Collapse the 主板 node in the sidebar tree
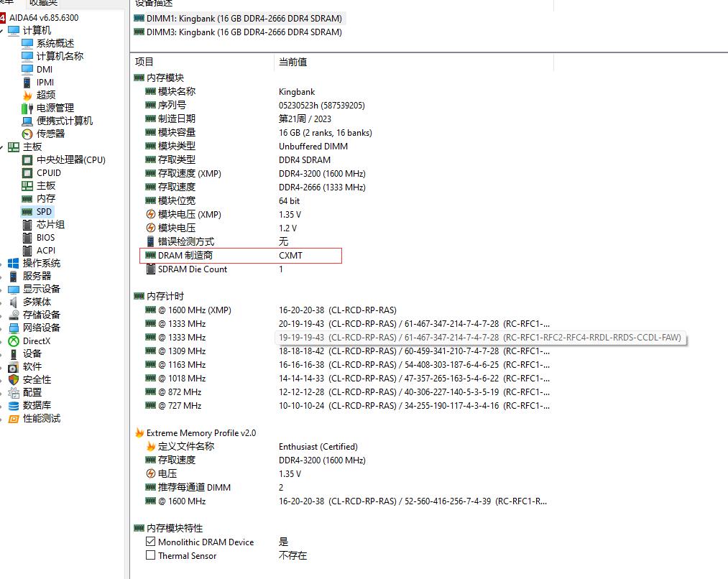 [x=4, y=147]
